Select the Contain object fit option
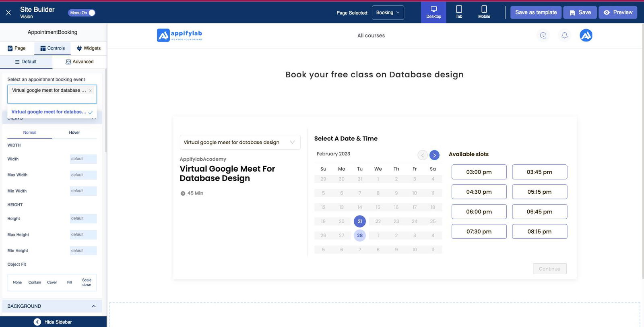644x327 pixels. 35,282
